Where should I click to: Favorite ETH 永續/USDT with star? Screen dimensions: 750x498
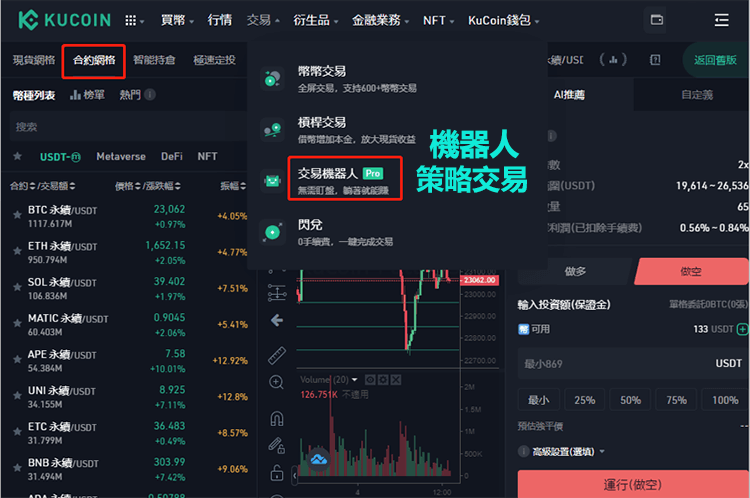17,251
